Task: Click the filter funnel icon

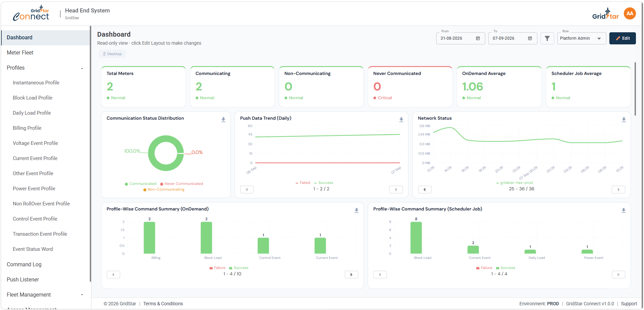Action: click(547, 38)
